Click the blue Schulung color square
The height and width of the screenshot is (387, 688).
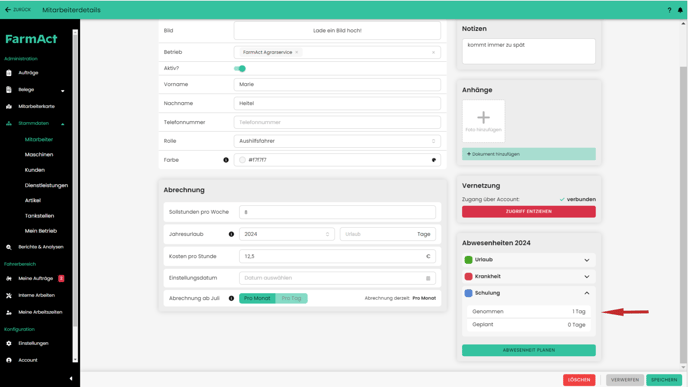tap(468, 293)
